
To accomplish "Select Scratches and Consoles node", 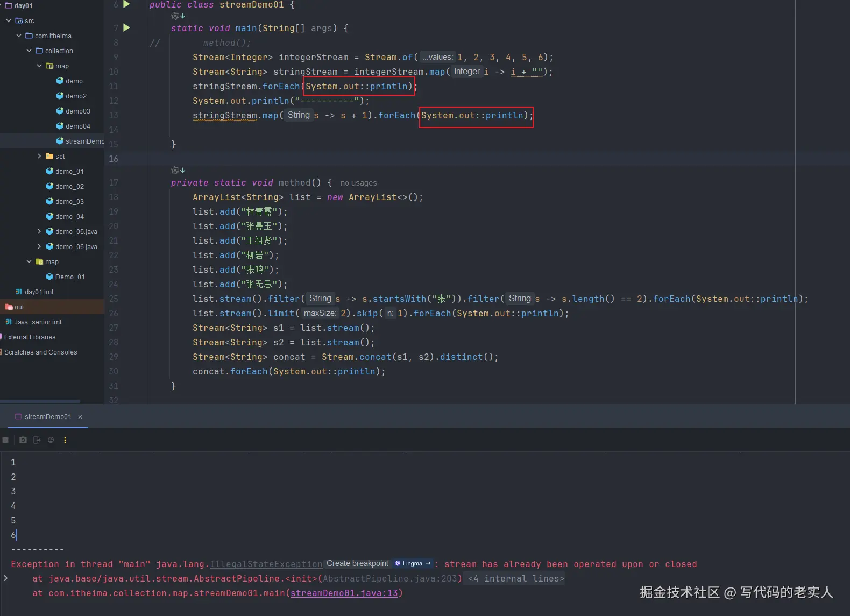I will coord(41,352).
